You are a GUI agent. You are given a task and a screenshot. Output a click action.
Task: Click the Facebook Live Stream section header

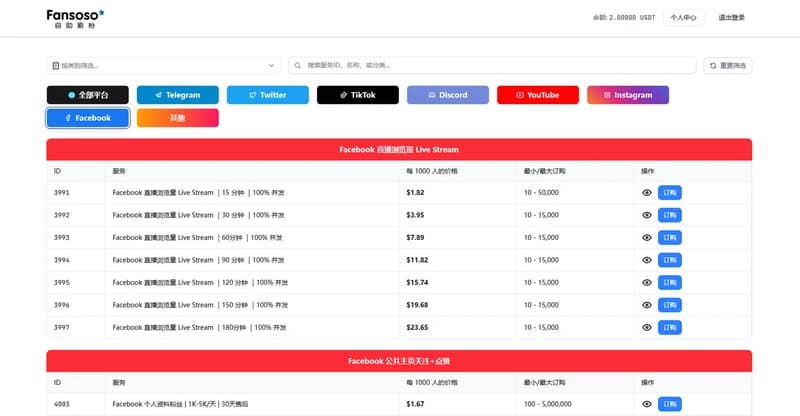399,150
